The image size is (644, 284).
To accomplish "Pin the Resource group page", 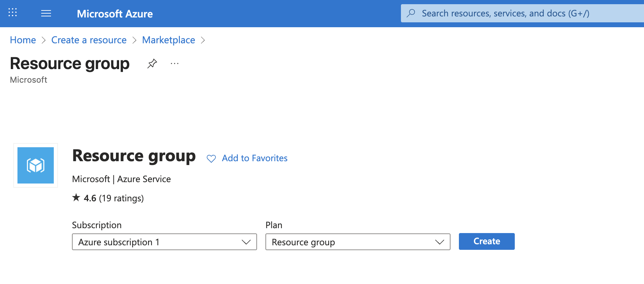I will (152, 63).
